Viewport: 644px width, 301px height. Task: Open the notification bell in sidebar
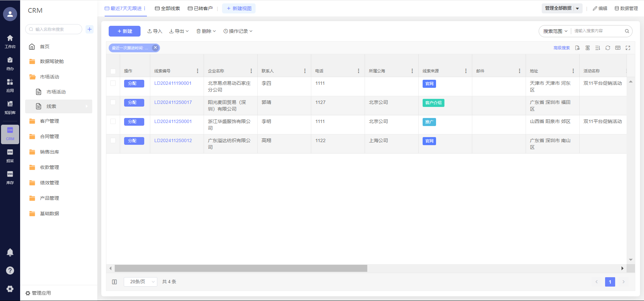(10, 252)
